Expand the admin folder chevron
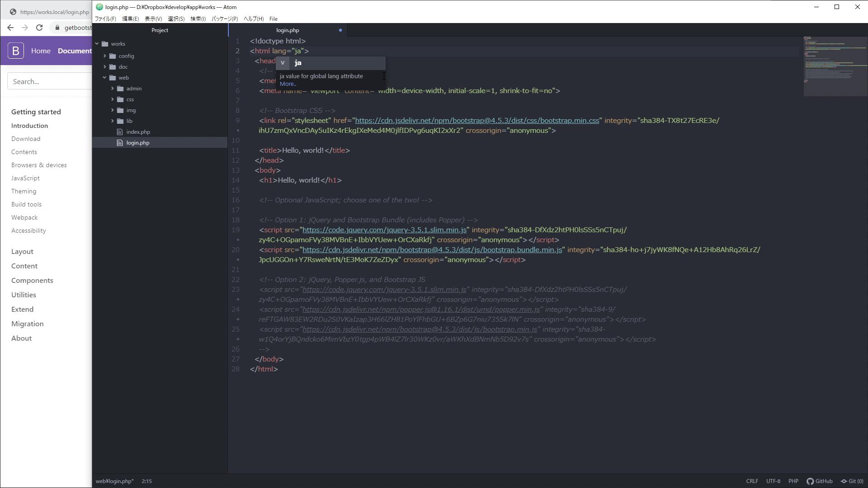The image size is (868, 488). [x=112, y=89]
